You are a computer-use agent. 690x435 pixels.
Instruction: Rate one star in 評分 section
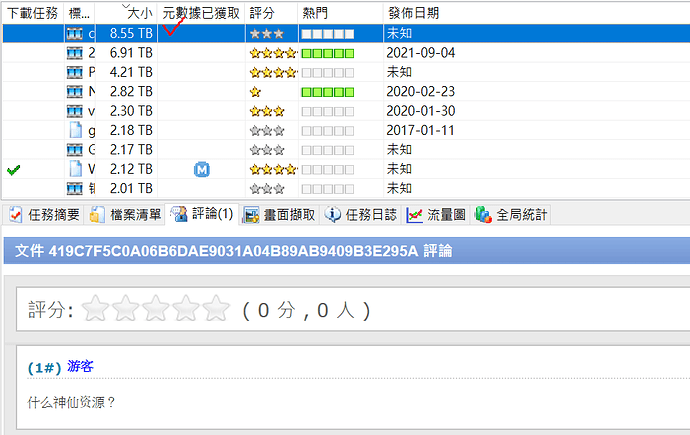point(95,310)
